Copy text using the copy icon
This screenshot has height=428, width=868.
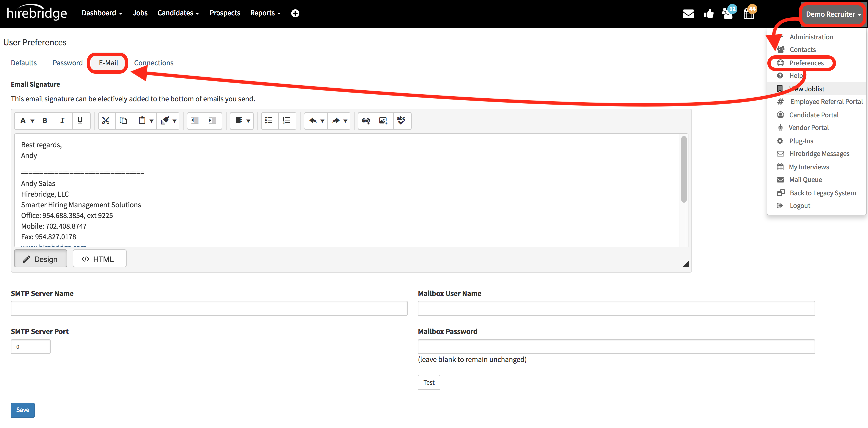123,121
